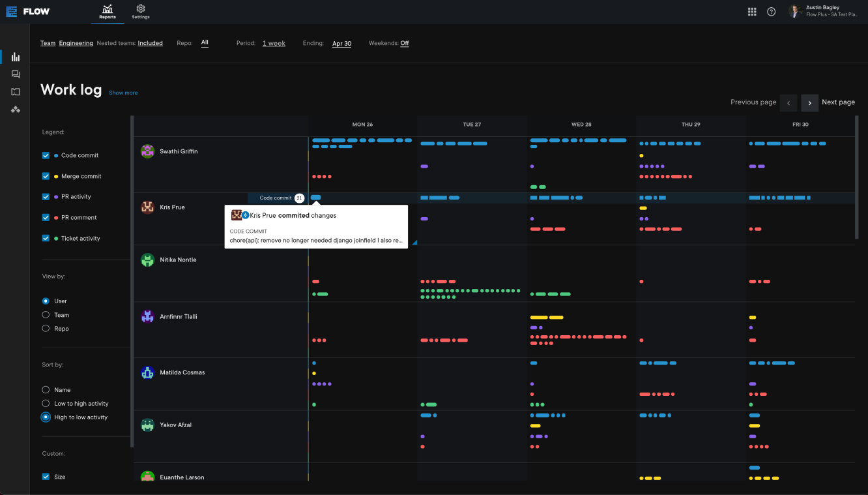The image size is (868, 495).
Task: Select View by Repo radio button
Action: click(x=46, y=328)
